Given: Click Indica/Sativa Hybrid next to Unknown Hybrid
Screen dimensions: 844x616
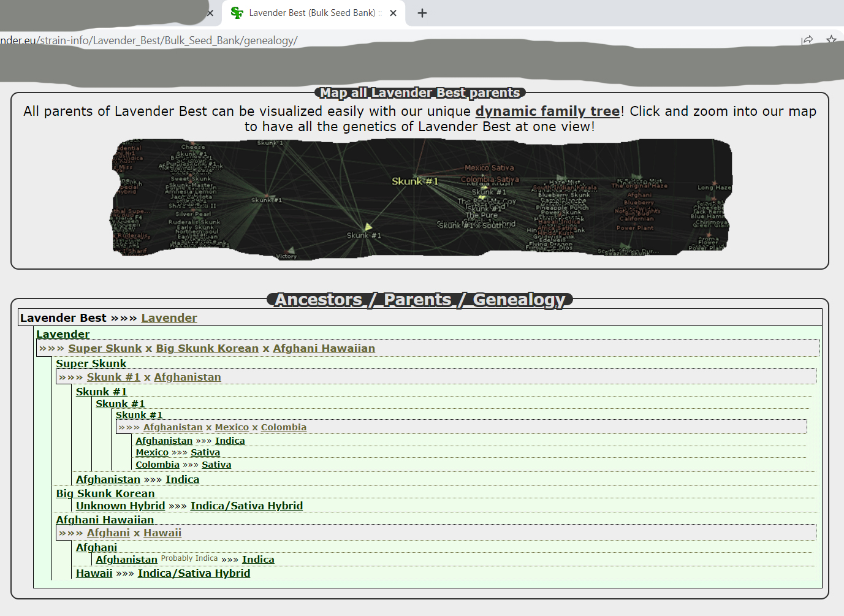Looking at the screenshot, I should click(x=246, y=506).
